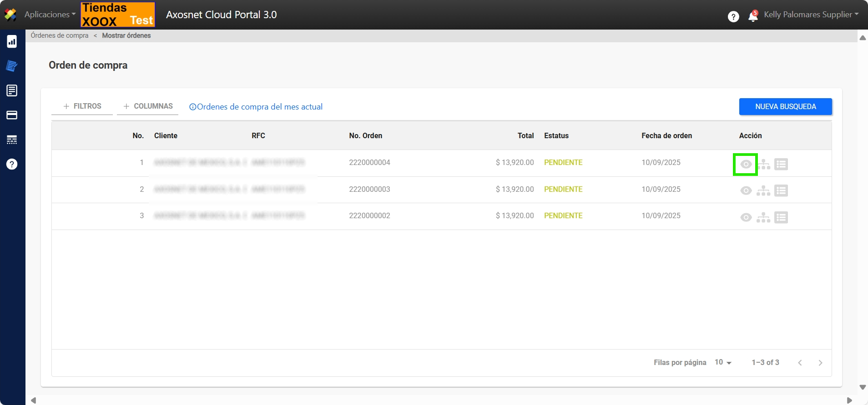Expand the Aplicaciones dropdown menu

tap(50, 15)
